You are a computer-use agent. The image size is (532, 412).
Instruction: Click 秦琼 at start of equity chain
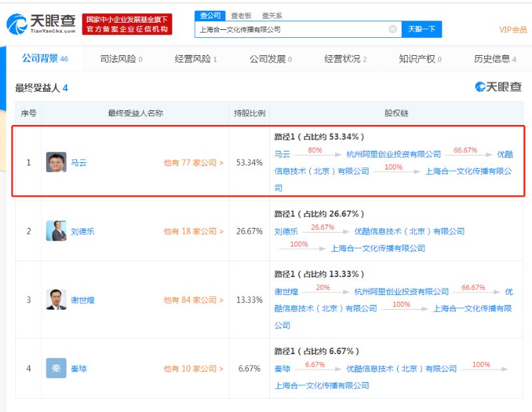tap(282, 369)
